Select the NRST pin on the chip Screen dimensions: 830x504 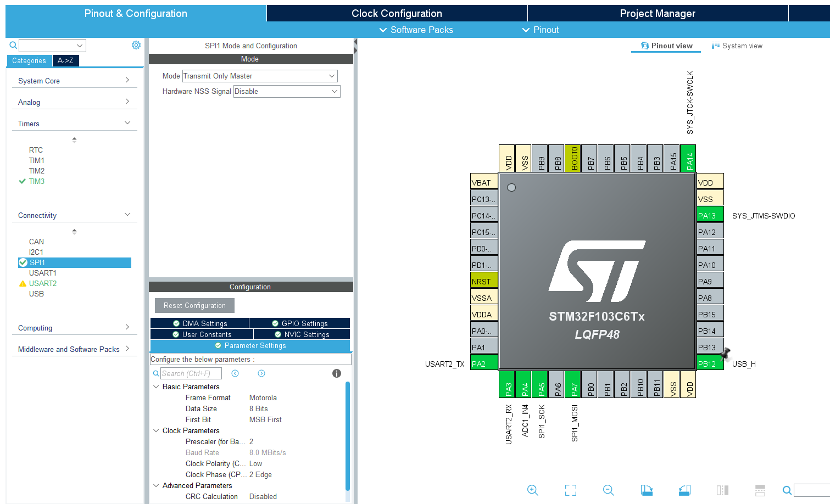click(484, 281)
